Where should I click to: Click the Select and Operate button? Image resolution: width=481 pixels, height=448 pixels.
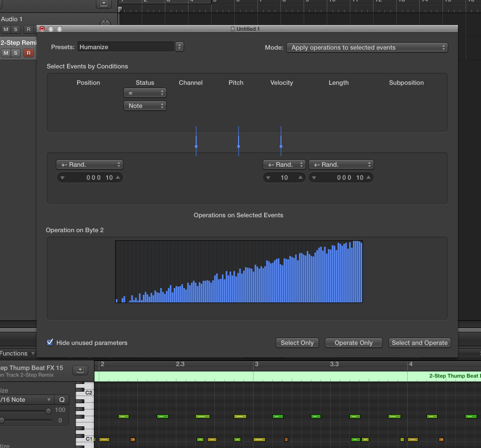pos(419,343)
